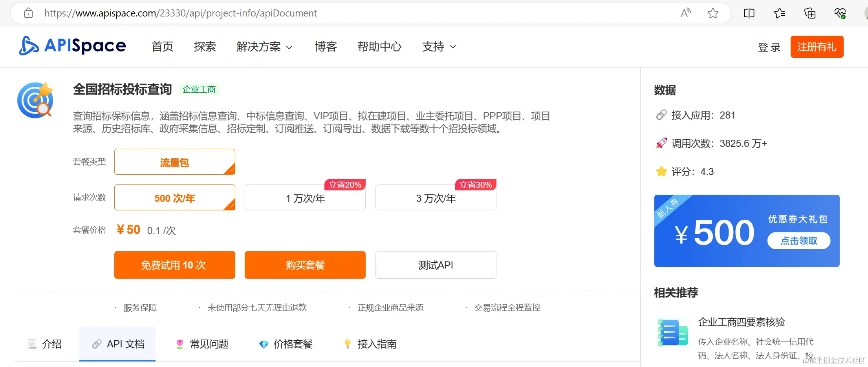The width and height of the screenshot is (868, 367).
Task: Click the 服务保障 label
Action: click(140, 308)
